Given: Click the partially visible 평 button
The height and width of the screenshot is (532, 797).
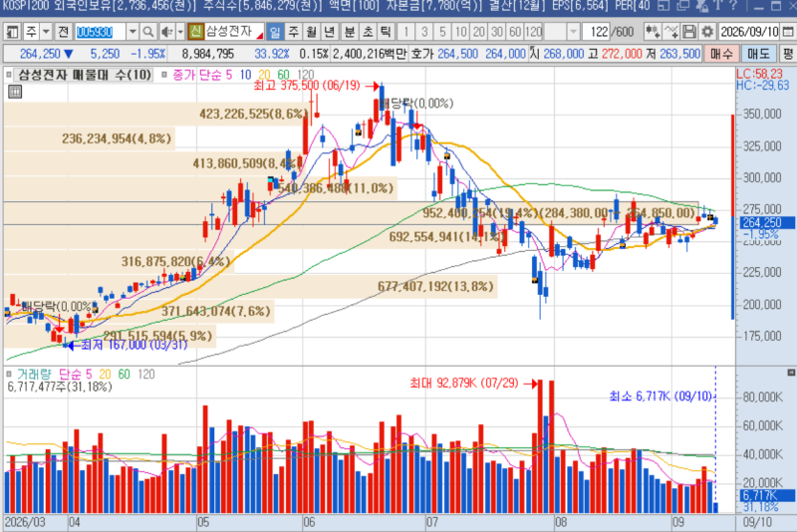Looking at the screenshot, I should [x=788, y=54].
